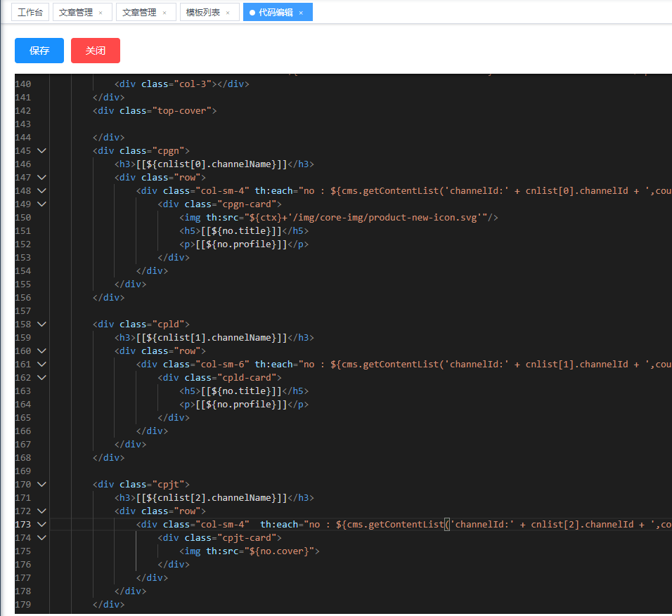Click line number 157 in the gutter
672x616 pixels.
[23, 310]
